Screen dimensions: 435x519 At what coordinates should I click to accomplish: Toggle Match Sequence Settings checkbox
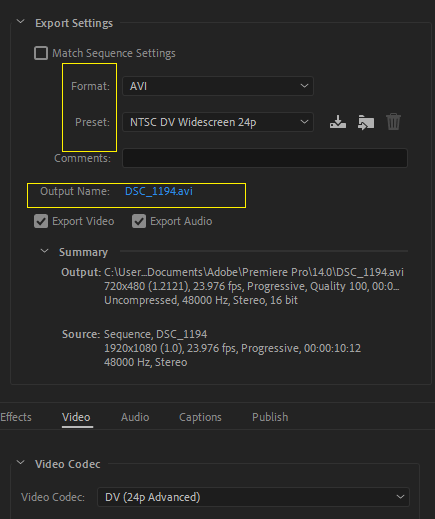pos(41,53)
